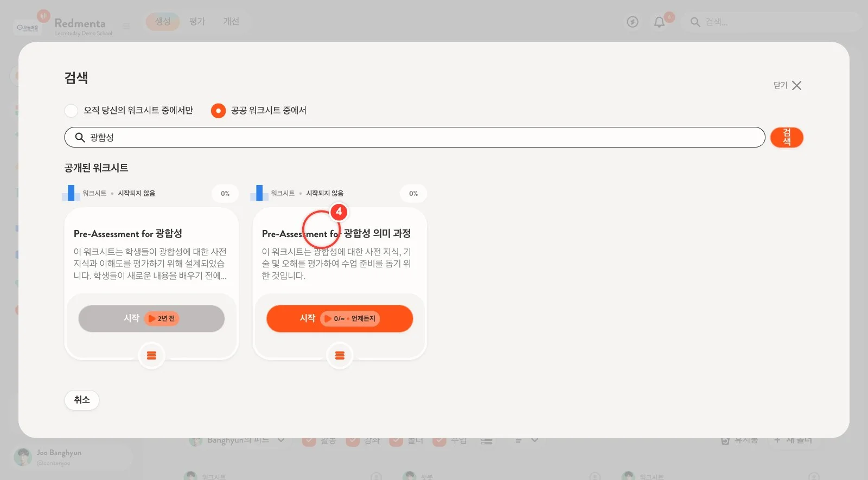This screenshot has height=480, width=868.
Task: Click the description text of the '광합성 의미 과정' card
Action: click(336, 264)
